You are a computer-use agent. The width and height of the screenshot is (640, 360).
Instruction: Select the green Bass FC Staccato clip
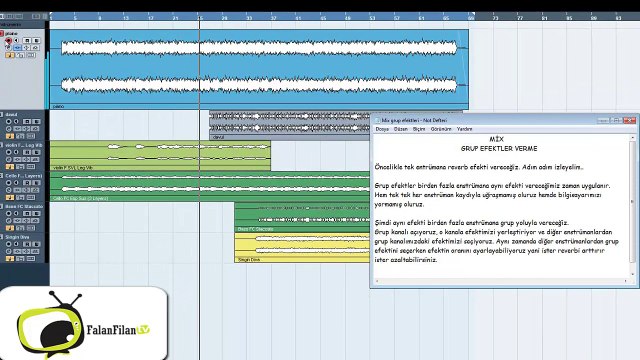tap(302, 217)
